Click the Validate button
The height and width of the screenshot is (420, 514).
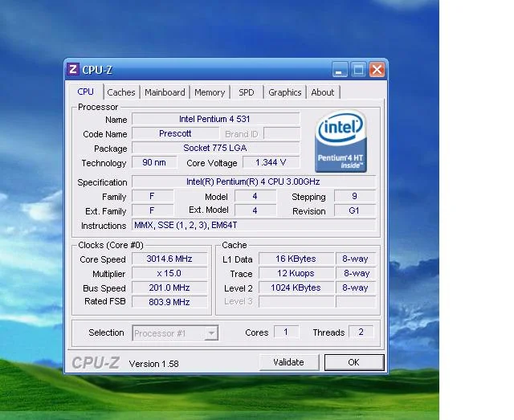(x=289, y=362)
